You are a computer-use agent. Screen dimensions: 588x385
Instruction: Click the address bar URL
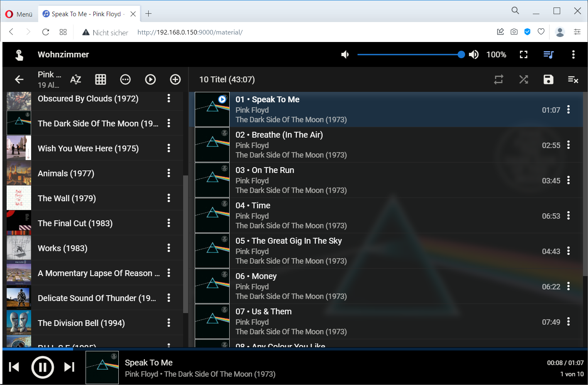[x=190, y=32]
